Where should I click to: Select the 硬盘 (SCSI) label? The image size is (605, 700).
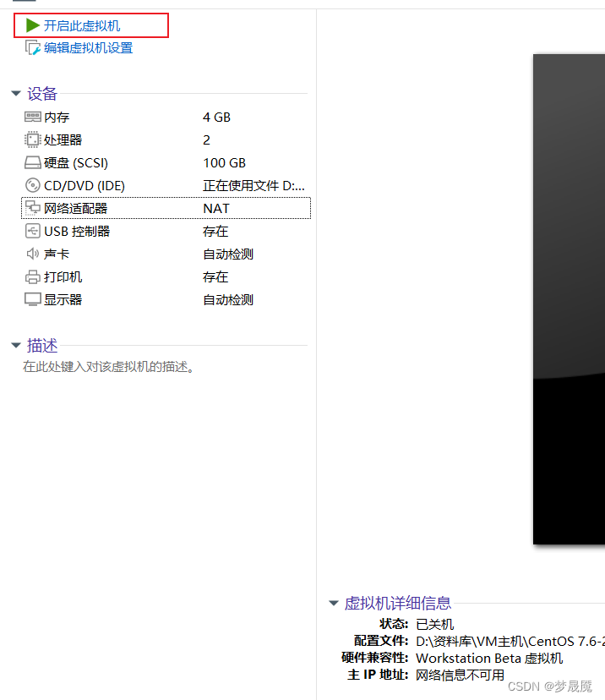76,163
